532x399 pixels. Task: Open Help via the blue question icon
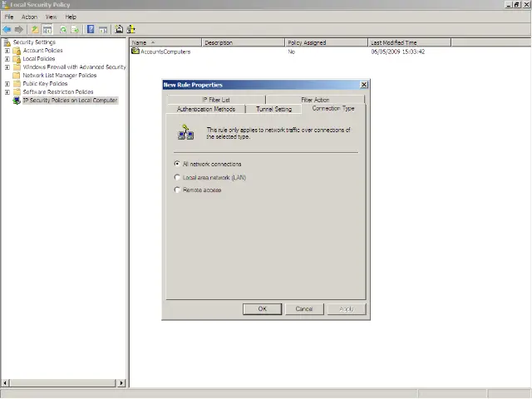click(x=91, y=29)
